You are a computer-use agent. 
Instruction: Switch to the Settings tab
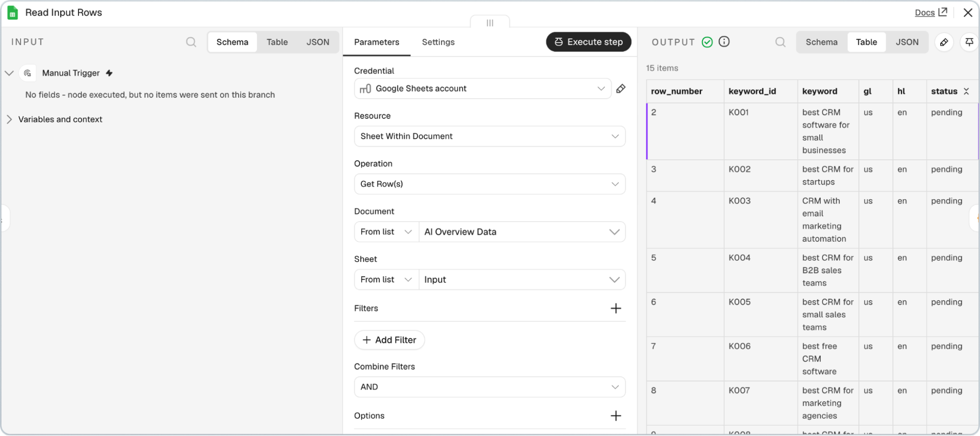tap(438, 42)
